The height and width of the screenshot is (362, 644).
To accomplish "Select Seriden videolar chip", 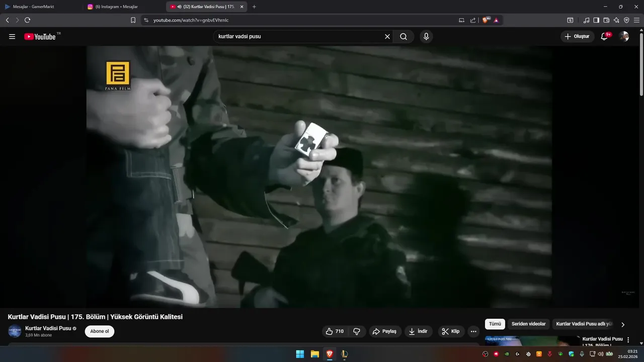I will 528,324.
